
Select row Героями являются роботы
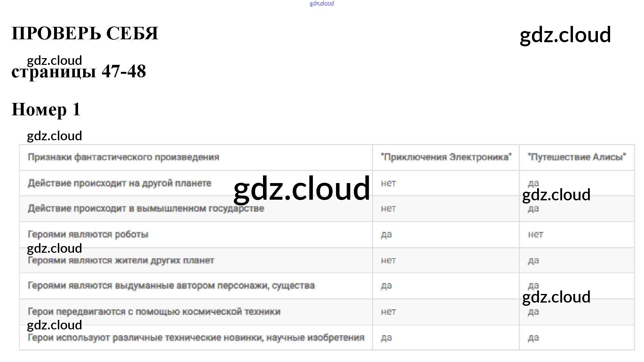click(x=88, y=234)
